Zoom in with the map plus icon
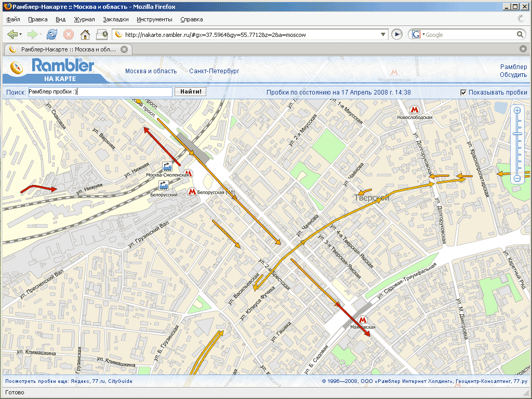 (x=517, y=110)
